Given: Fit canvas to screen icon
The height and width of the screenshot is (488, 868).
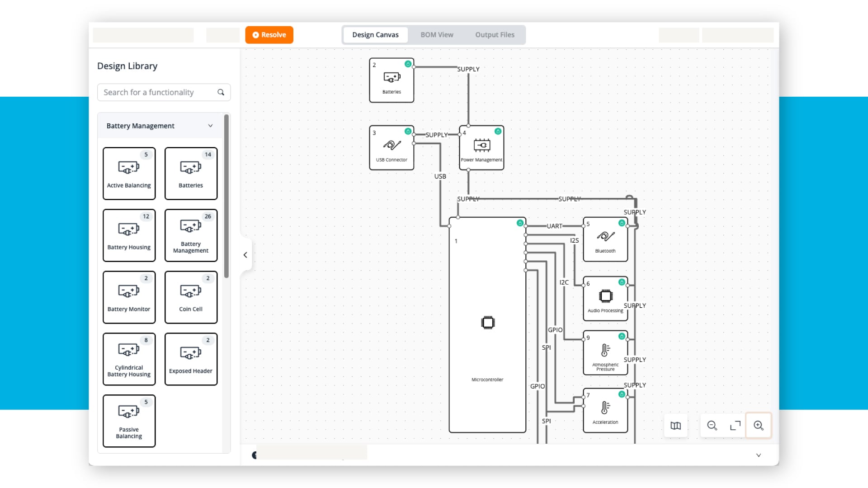Looking at the screenshot, I should tap(735, 425).
